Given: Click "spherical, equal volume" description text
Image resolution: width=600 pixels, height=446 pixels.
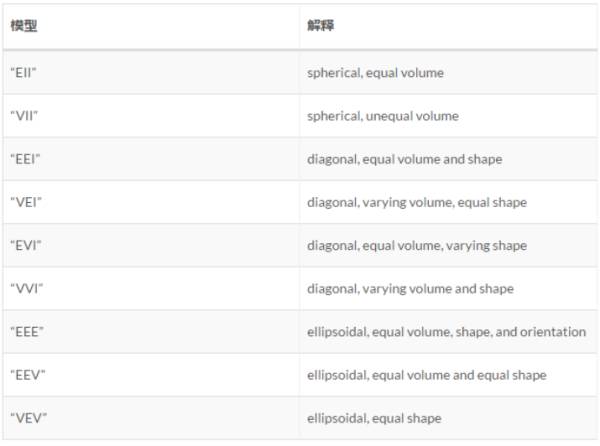Looking at the screenshot, I should [x=375, y=72].
